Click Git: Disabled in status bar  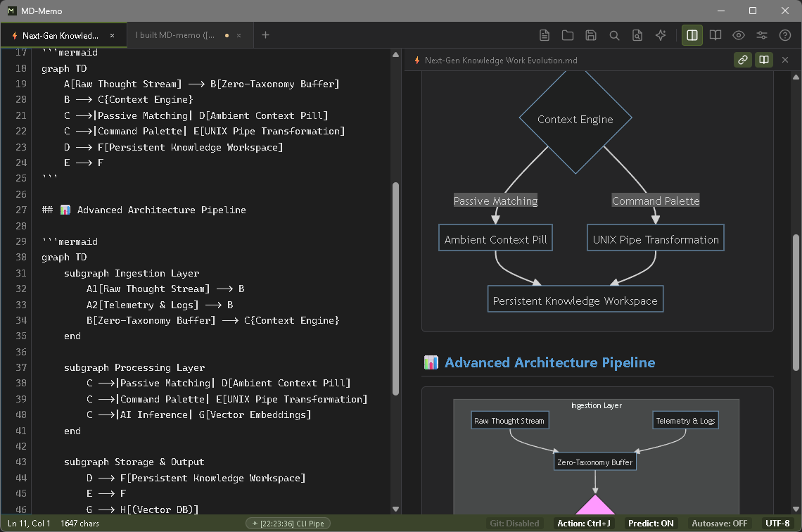click(514, 524)
